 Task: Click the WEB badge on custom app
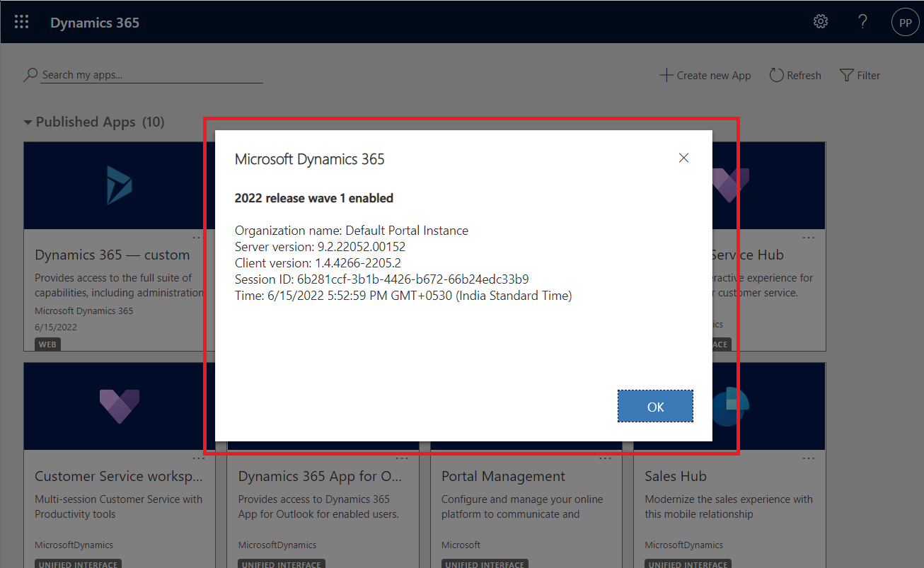(47, 344)
